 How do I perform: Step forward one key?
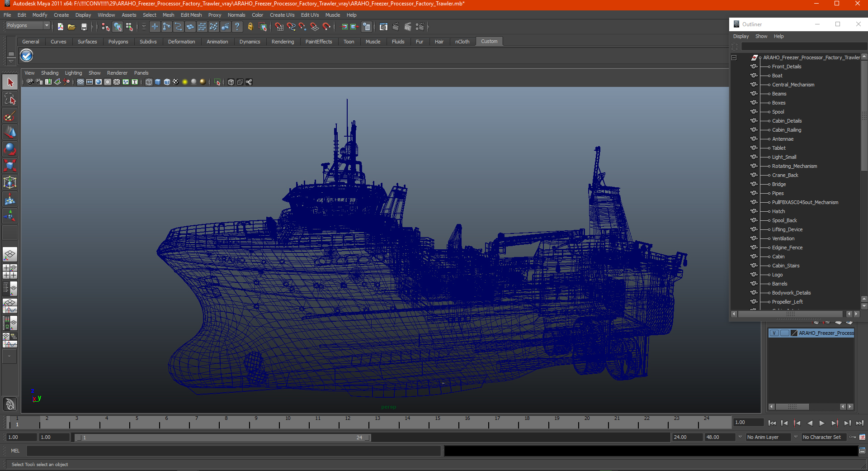[x=835, y=423]
